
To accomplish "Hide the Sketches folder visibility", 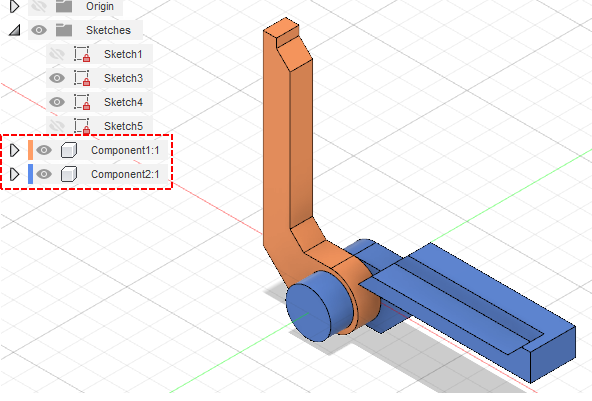I will coord(39,30).
